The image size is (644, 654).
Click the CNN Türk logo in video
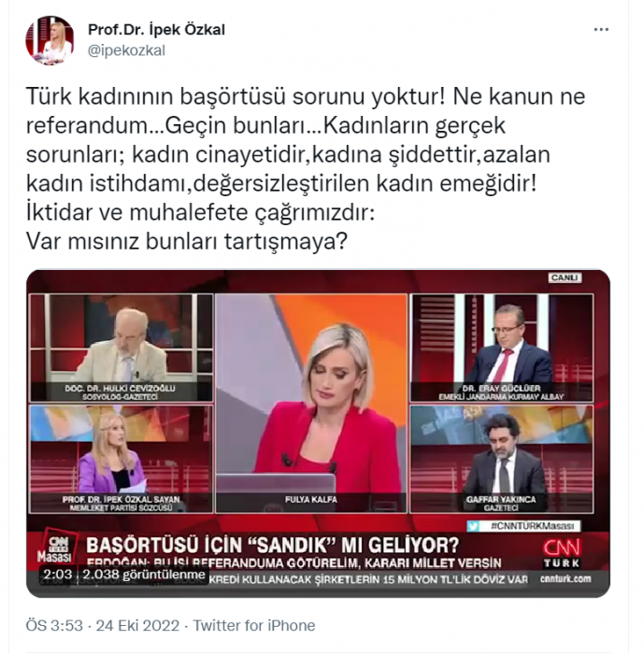point(562,553)
